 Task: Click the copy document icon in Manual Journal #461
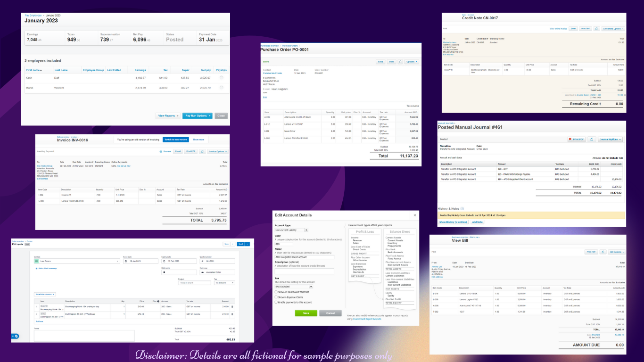591,140
